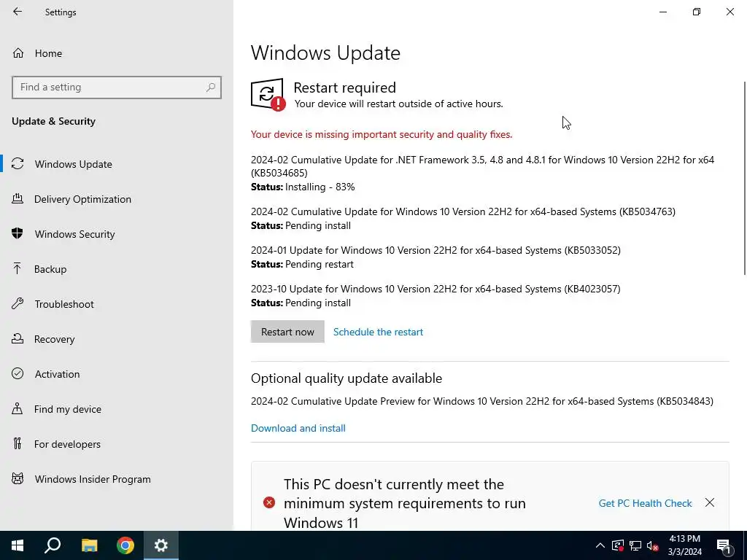
Task: Open For developers settings
Action: 117,444
